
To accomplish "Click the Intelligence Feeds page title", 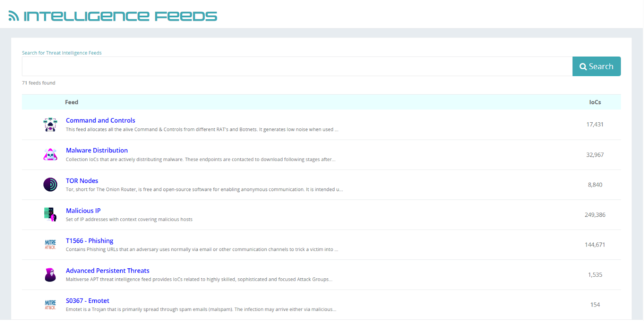I will [x=120, y=16].
